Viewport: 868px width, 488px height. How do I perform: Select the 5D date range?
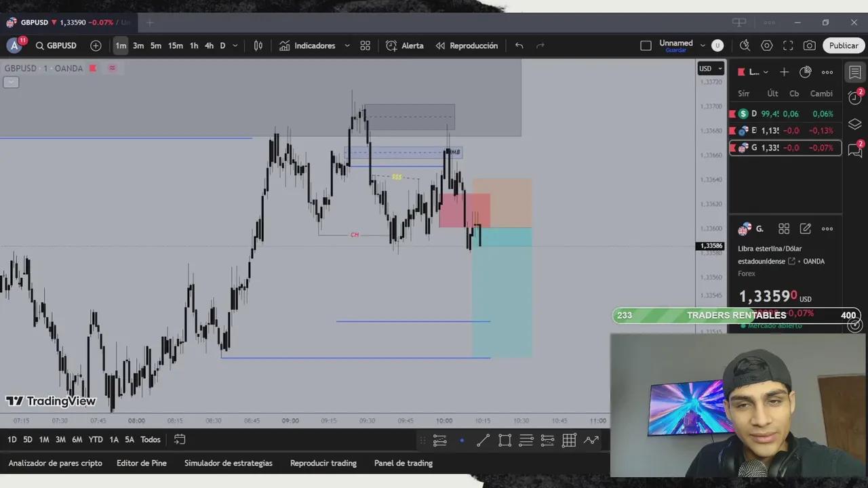click(x=28, y=440)
